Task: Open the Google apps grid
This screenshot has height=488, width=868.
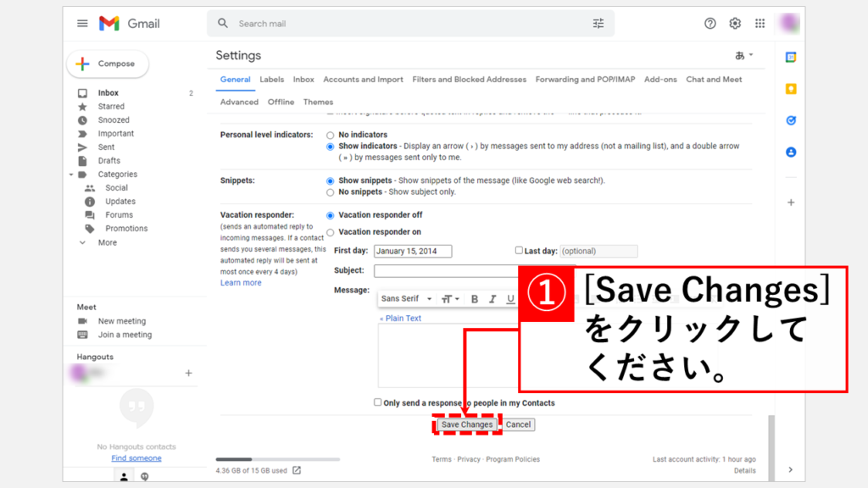Action: click(759, 24)
